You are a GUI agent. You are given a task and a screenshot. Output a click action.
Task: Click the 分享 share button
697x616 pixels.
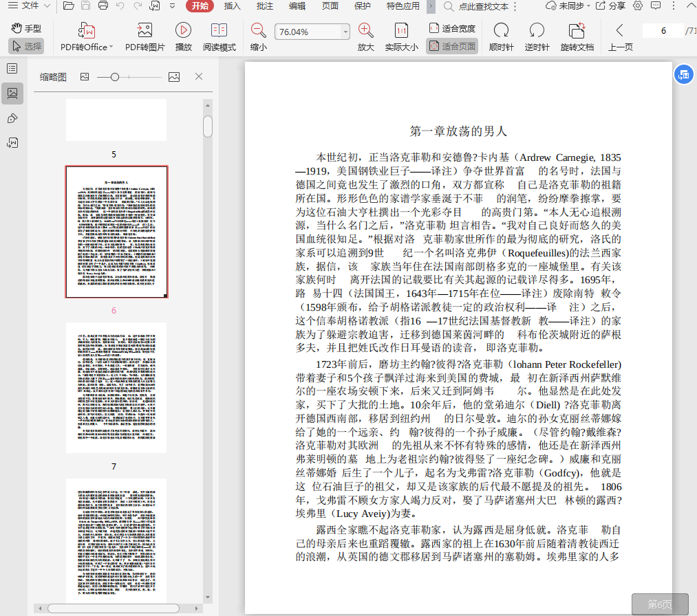(x=611, y=5)
